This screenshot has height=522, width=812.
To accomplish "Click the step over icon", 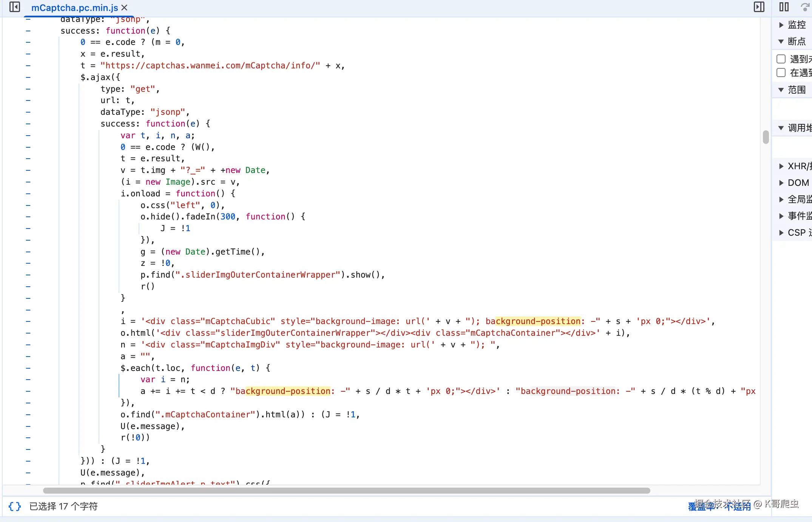I will tap(805, 7).
